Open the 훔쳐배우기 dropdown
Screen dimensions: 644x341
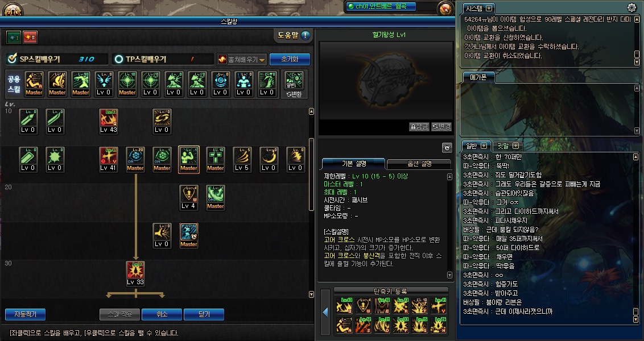pyautogui.click(x=242, y=59)
